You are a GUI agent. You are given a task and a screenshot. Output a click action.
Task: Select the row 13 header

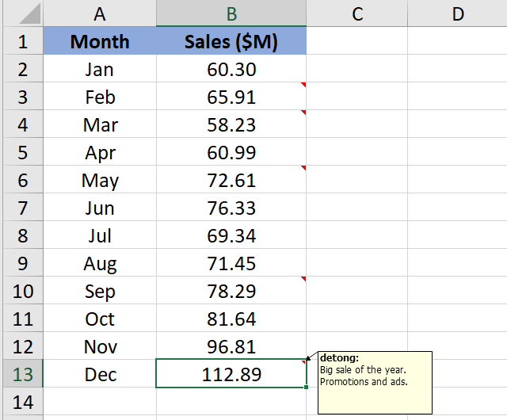[21, 374]
